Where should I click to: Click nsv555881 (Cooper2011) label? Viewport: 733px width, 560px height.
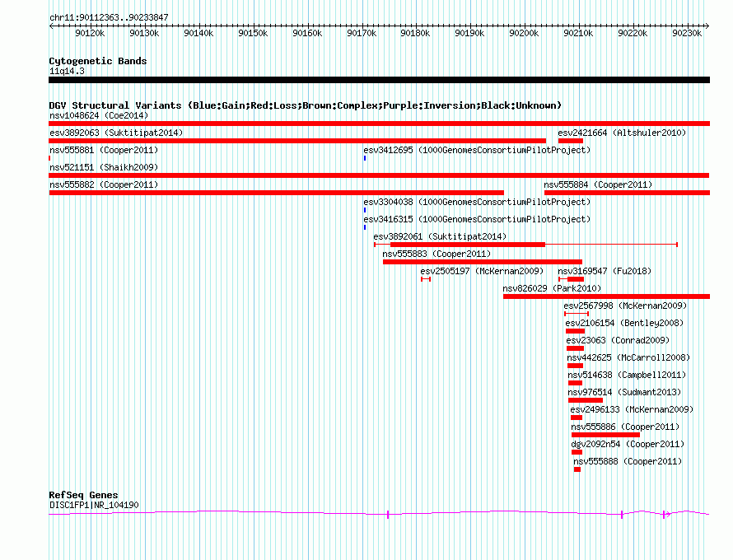(104, 150)
